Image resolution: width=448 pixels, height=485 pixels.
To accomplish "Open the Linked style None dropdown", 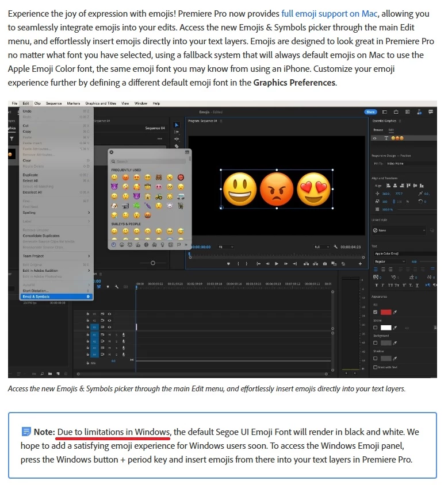I will [399, 230].
